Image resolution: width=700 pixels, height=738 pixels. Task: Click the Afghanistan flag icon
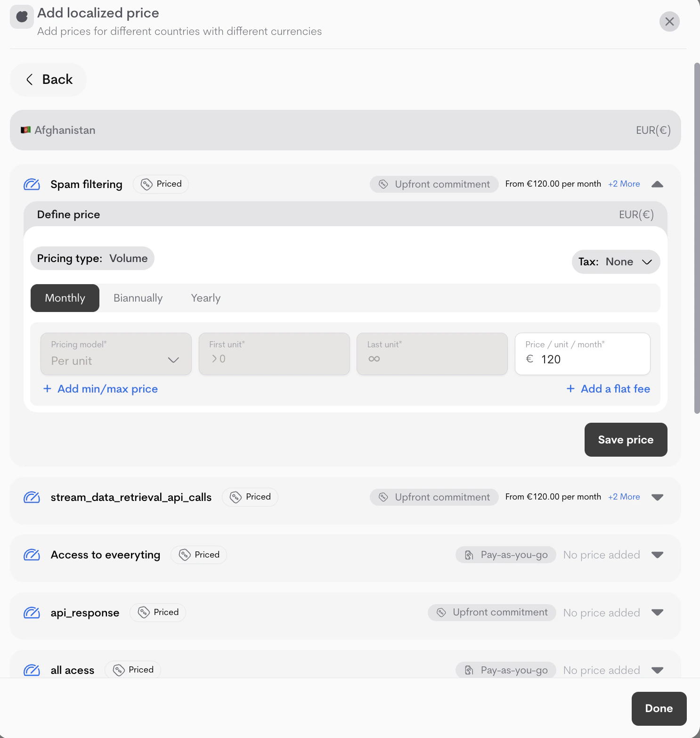point(25,130)
